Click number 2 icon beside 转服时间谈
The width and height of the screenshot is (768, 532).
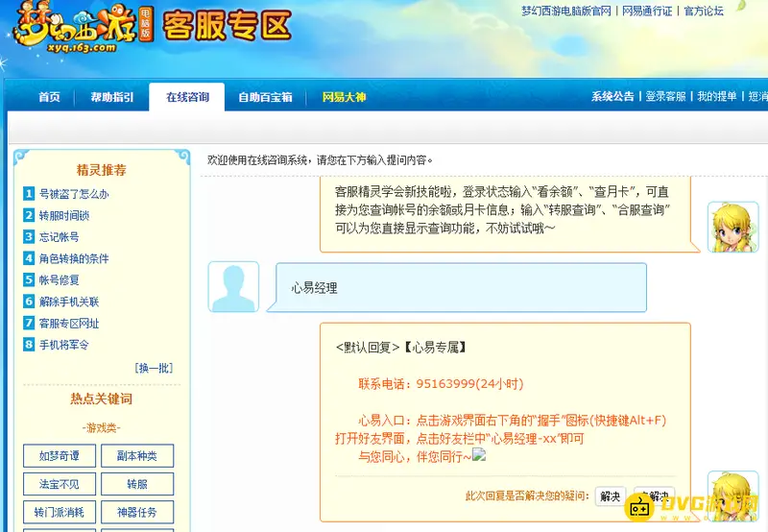click(29, 215)
